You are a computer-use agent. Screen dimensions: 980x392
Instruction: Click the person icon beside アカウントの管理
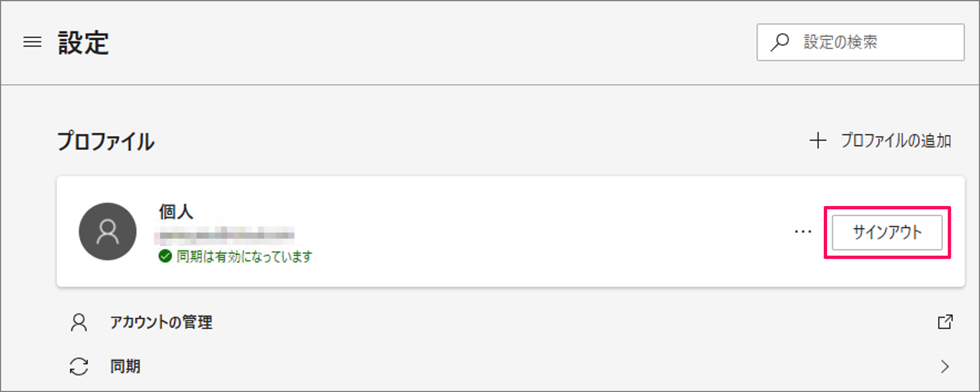79,322
